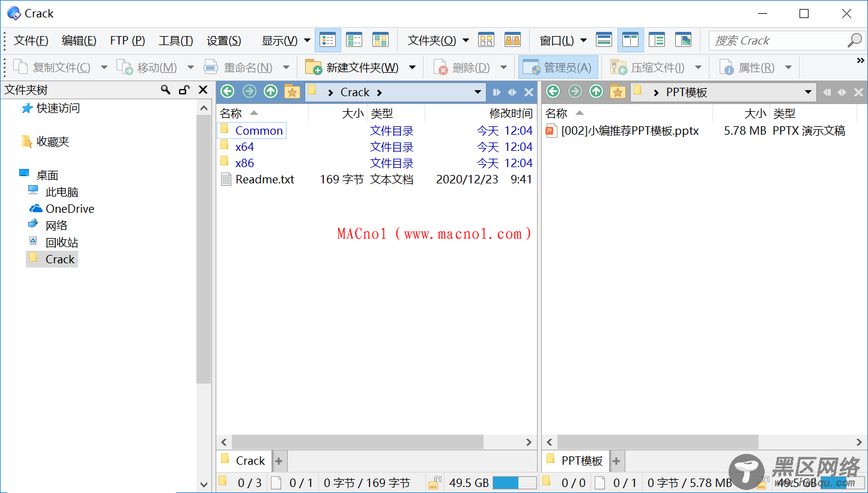Add new tab next to Crack tab

[279, 461]
